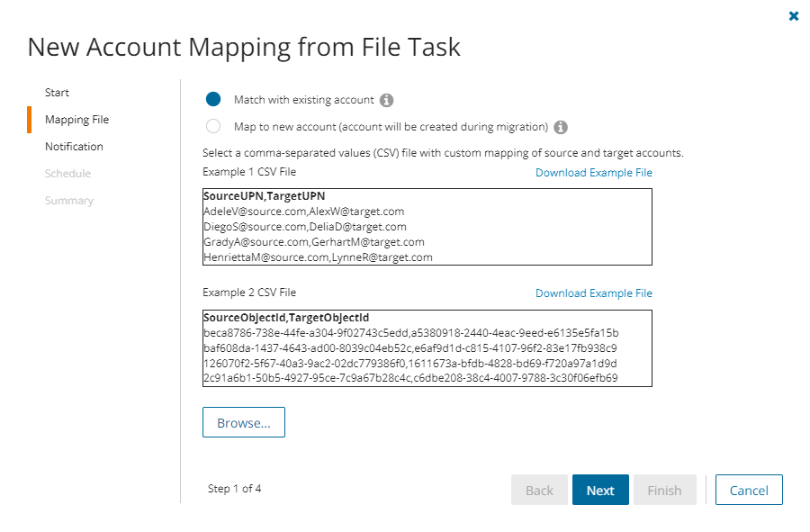Viewport: 810px width, 532px height.
Task: Click info icon beside Map to new account
Action: pyautogui.click(x=561, y=127)
